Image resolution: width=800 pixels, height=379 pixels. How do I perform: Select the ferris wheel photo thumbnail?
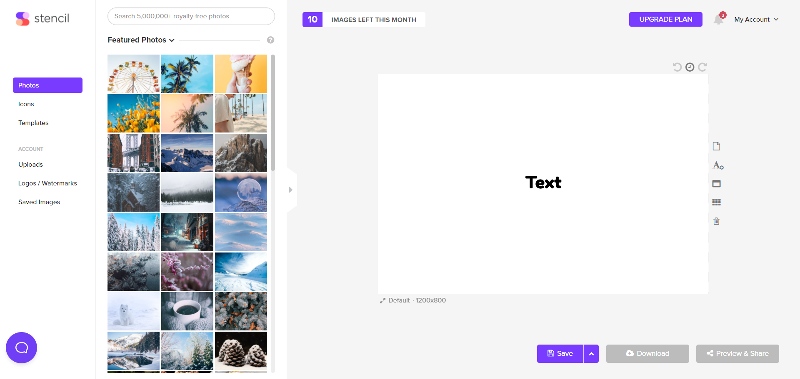134,74
